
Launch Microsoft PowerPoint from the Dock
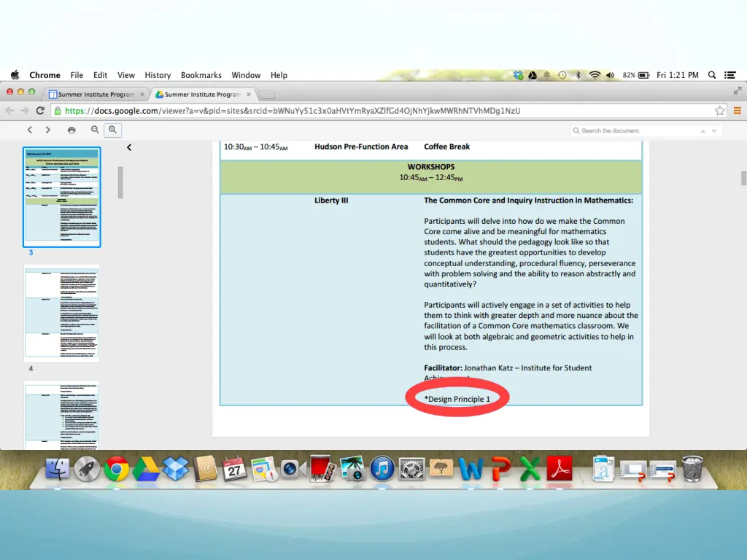[500, 469]
